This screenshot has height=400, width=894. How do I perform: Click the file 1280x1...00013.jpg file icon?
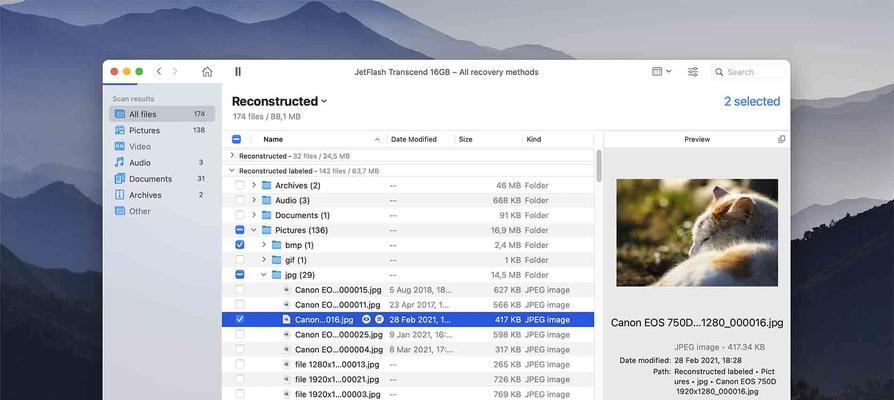287,364
